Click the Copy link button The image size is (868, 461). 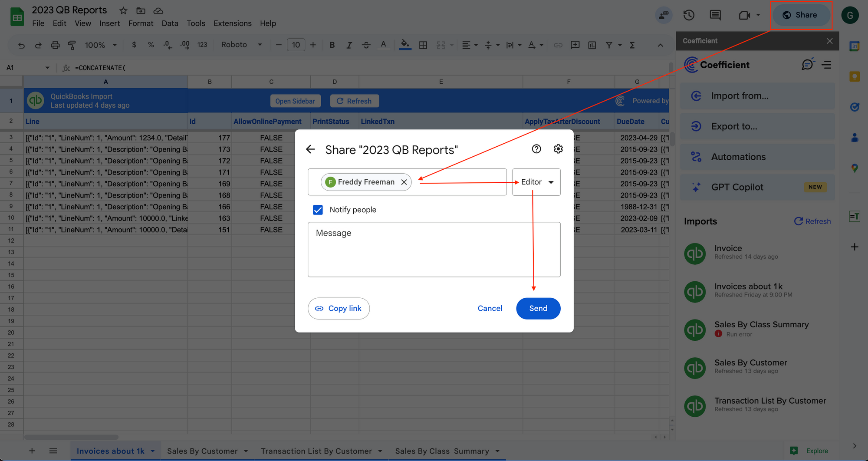coord(339,309)
